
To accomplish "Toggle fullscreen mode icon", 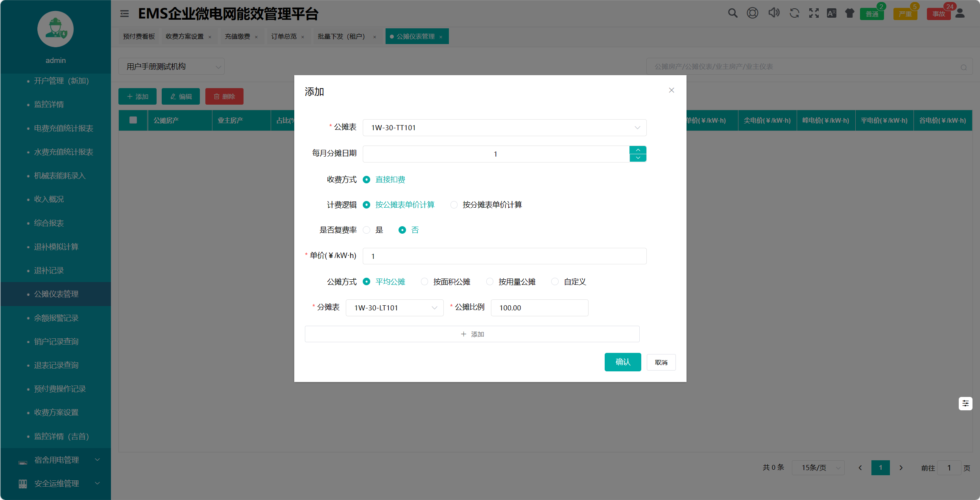I will [814, 13].
